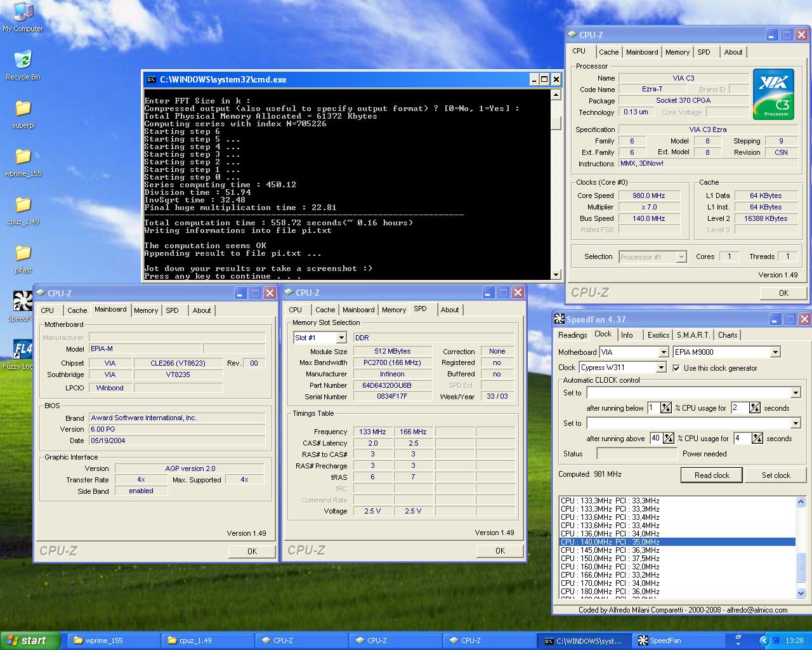This screenshot has height=650, width=812.
Task: Open the Processor #1 selection dropdown
Action: point(681,257)
